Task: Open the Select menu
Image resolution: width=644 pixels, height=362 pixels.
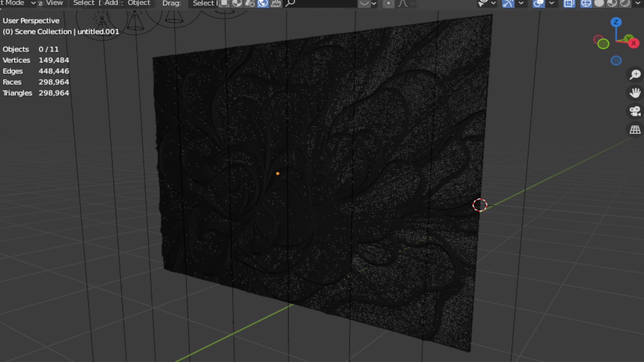Action: [x=84, y=3]
